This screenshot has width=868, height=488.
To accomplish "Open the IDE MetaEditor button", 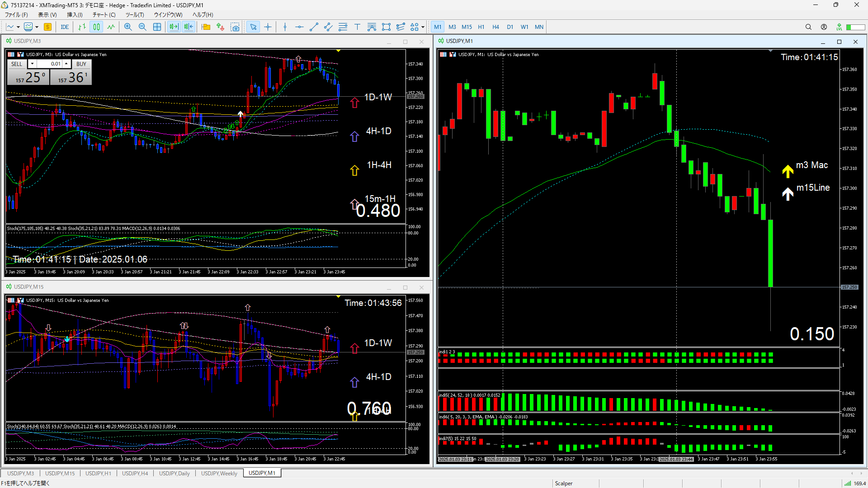I will pyautogui.click(x=65, y=27).
